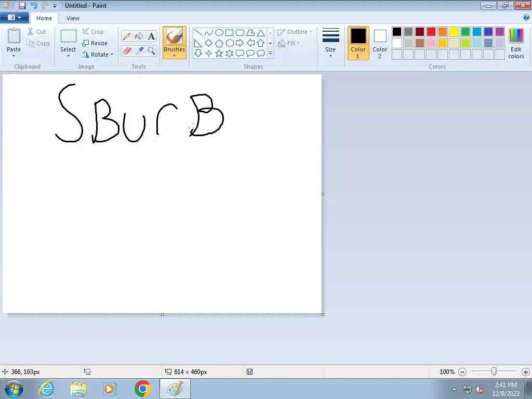Launch Internet Explorer from taskbar
The height and width of the screenshot is (399, 532).
point(46,389)
